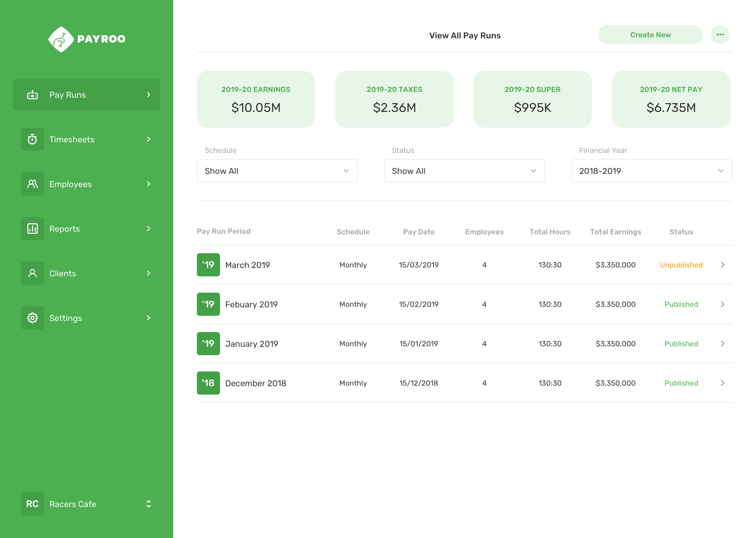
Task: Click pay date 15/03/2019
Action: (x=419, y=265)
